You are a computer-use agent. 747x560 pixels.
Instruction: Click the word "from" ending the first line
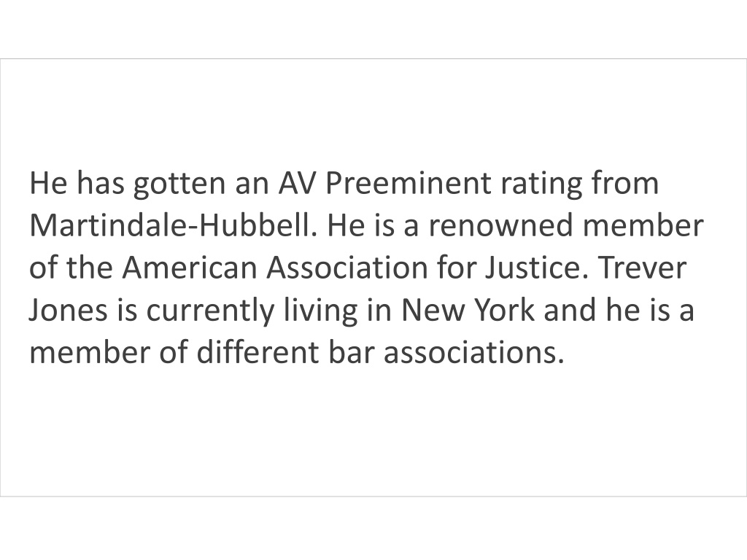point(625,183)
